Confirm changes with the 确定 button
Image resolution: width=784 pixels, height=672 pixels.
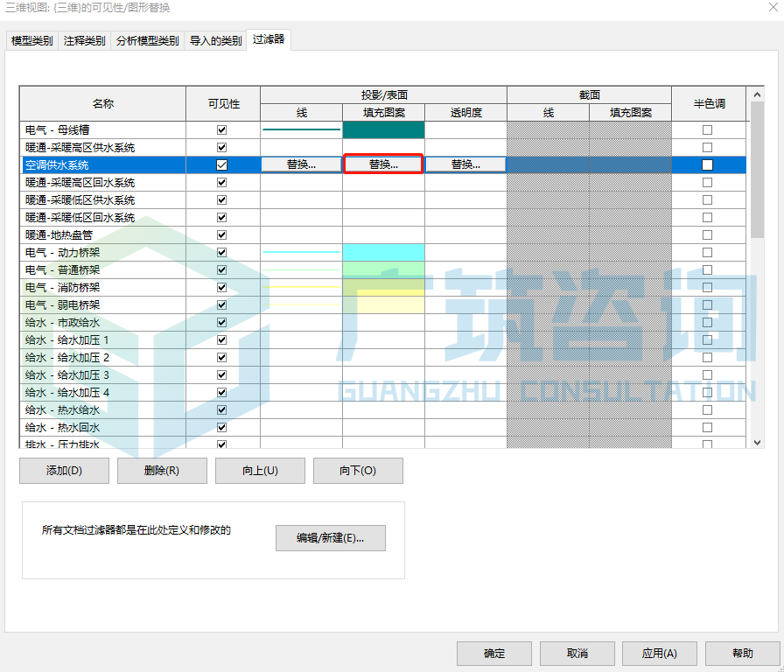493,653
